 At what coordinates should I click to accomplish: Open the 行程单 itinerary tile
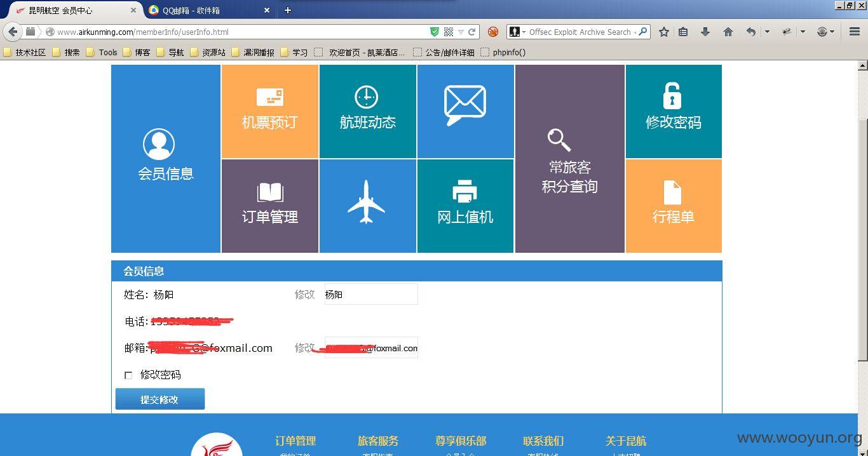tap(674, 206)
